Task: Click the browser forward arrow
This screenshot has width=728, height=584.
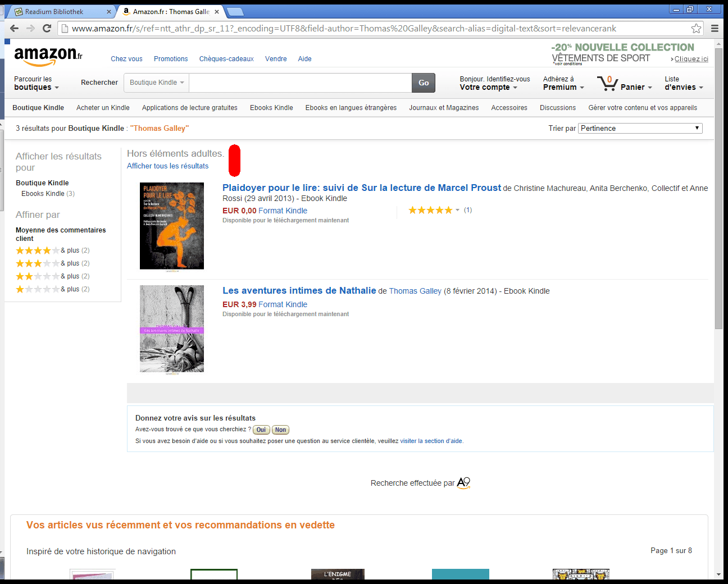Action: (31, 28)
